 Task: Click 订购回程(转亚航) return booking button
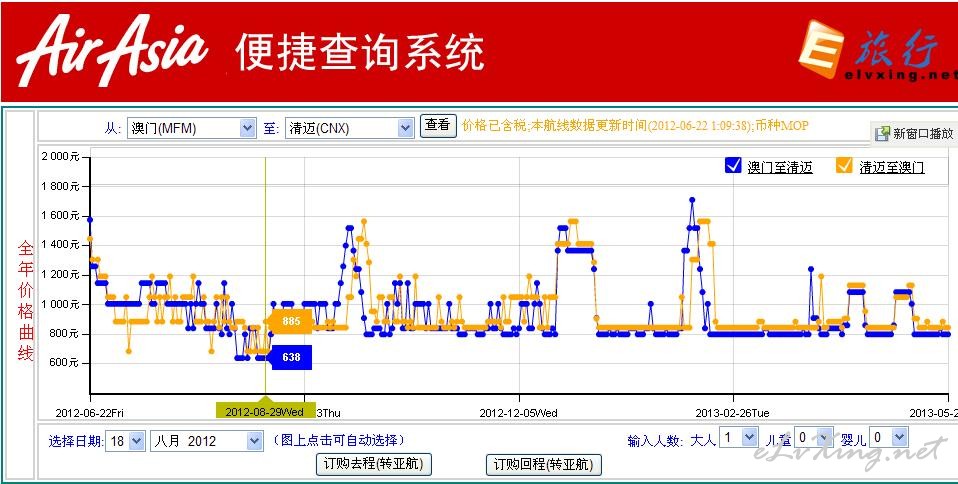(x=543, y=464)
